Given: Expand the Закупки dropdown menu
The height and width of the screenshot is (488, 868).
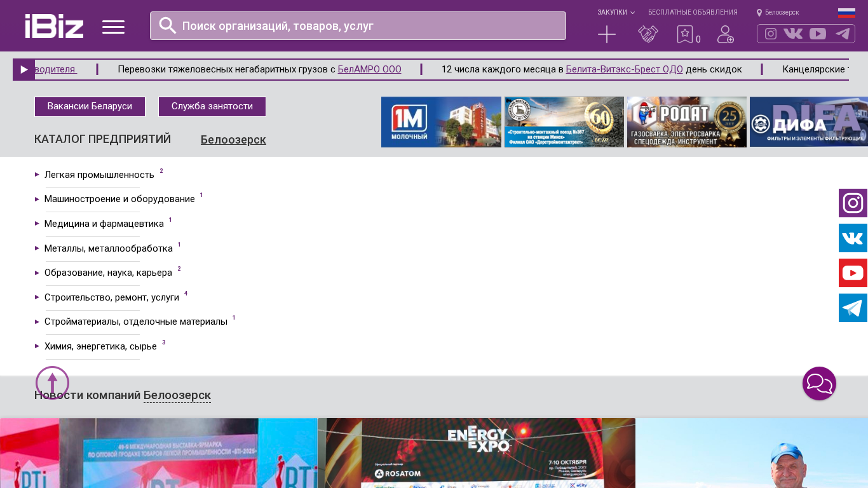Looking at the screenshot, I should [615, 13].
